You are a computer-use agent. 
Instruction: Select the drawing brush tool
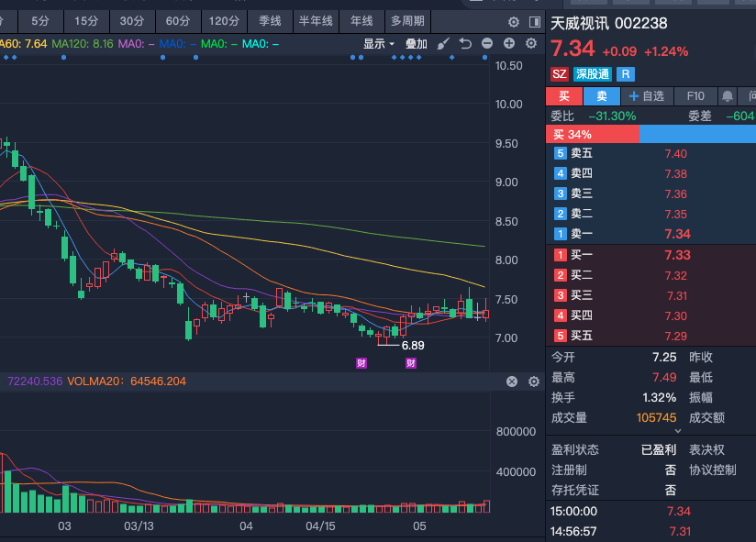click(443, 44)
